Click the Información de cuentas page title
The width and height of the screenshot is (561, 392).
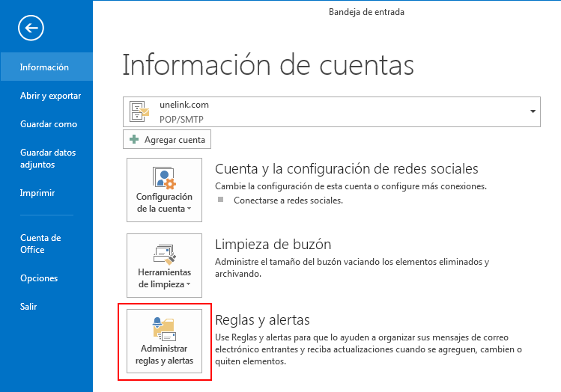267,65
